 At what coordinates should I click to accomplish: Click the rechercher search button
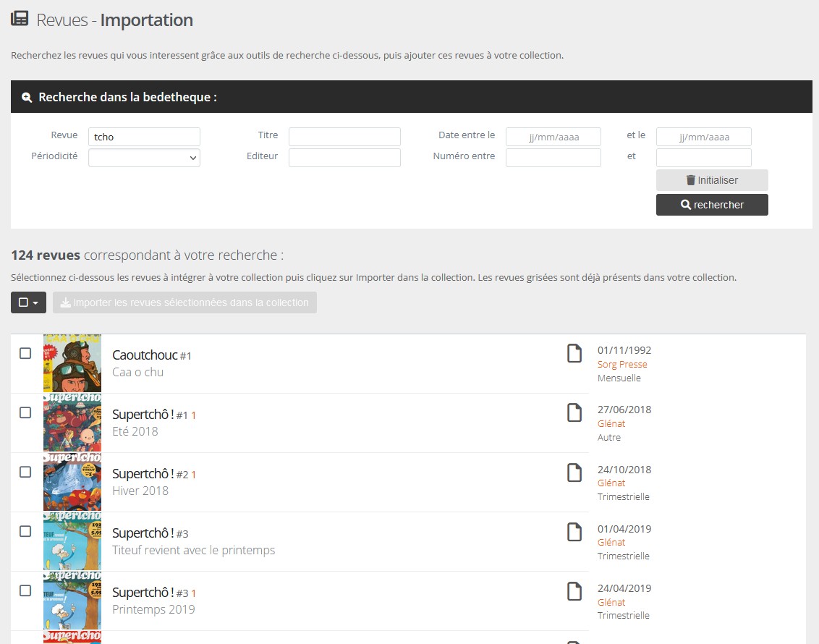click(712, 205)
